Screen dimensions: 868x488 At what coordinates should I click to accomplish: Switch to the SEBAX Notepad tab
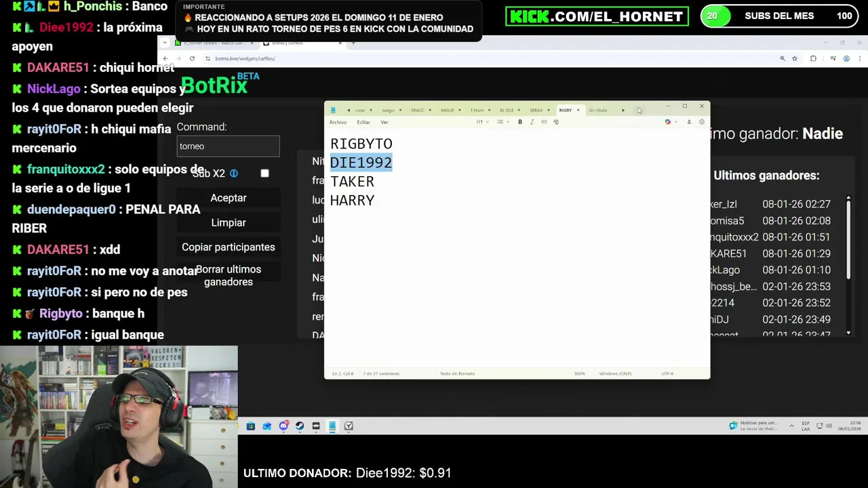click(536, 110)
